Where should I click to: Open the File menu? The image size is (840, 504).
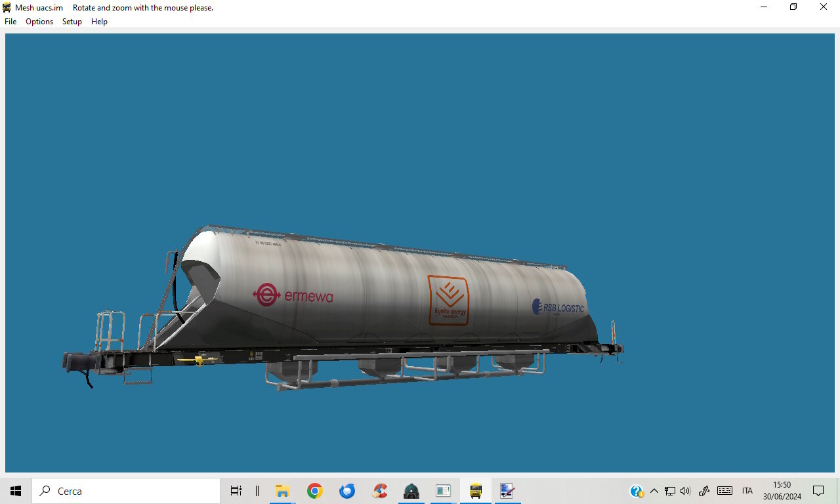pyautogui.click(x=10, y=22)
